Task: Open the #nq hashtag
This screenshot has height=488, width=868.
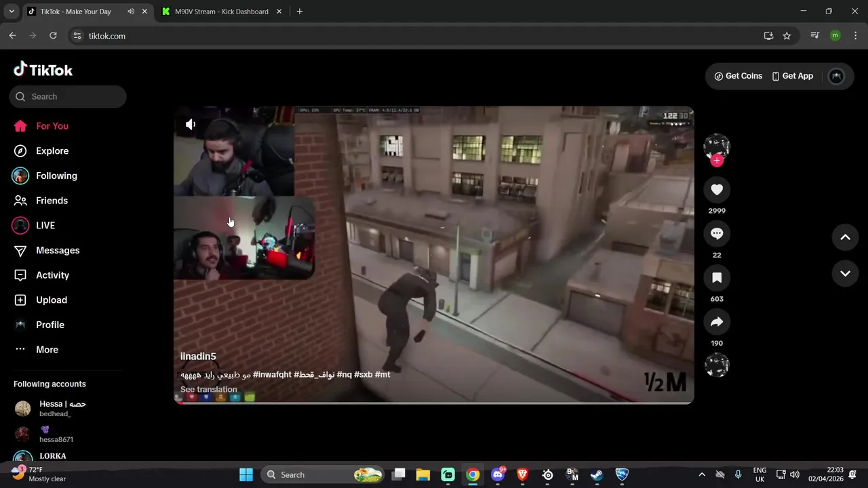Action: (x=344, y=374)
